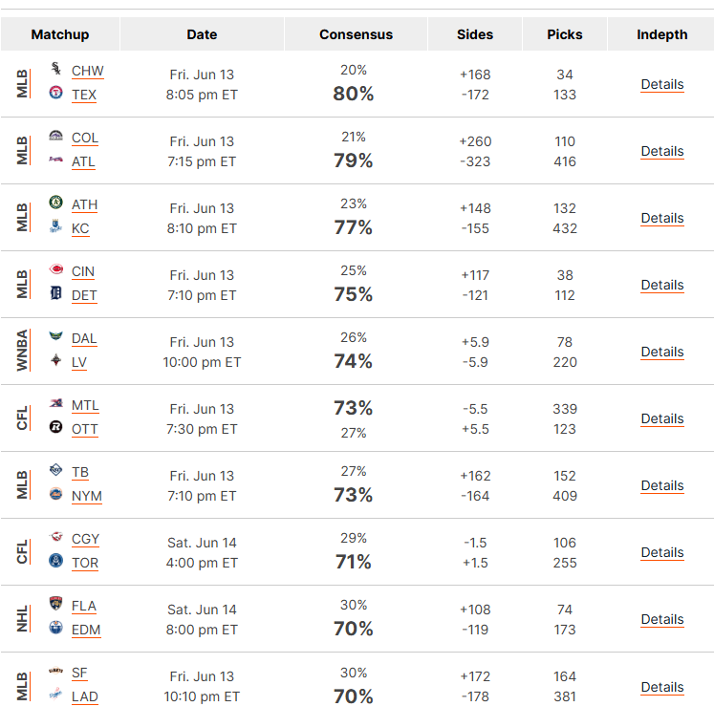Click the White Sox team logo
This screenshot has height=728, width=714.
pos(55,69)
